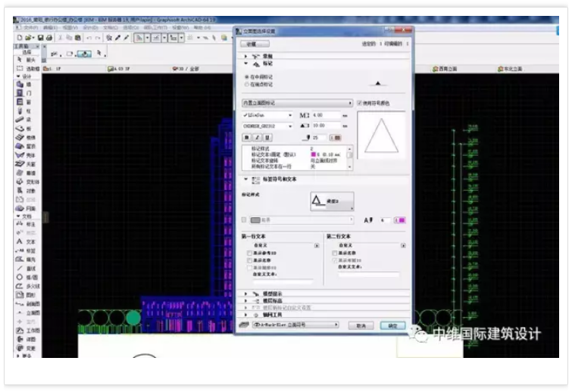Viewport: 572px width, 392px height.
Task: Select the Fill (填充) tool in the toolbox
Action: (26, 260)
